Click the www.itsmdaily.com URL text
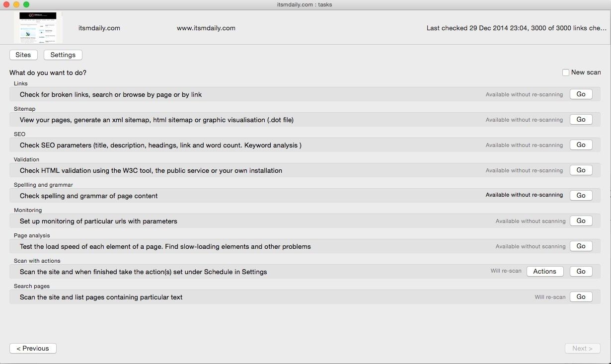 [206, 28]
